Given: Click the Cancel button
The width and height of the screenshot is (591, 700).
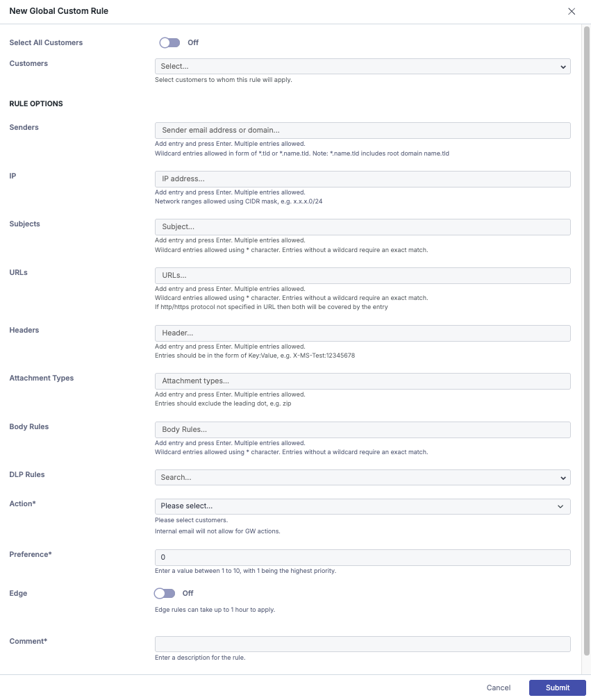Looking at the screenshot, I should [499, 687].
